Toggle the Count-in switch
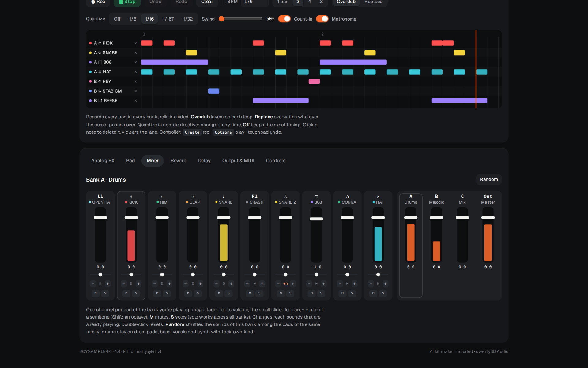 click(284, 19)
